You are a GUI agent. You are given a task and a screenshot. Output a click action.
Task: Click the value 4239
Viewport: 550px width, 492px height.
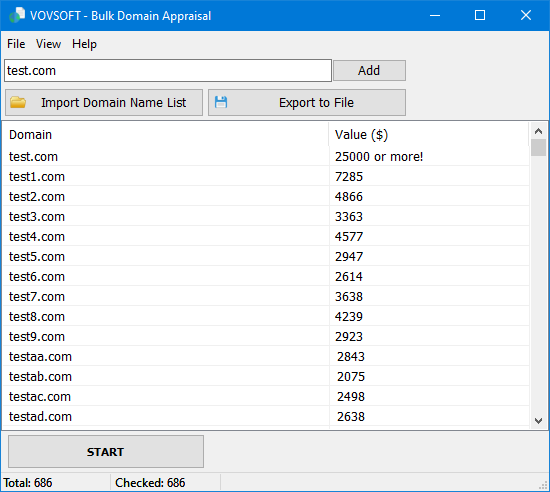coord(349,316)
